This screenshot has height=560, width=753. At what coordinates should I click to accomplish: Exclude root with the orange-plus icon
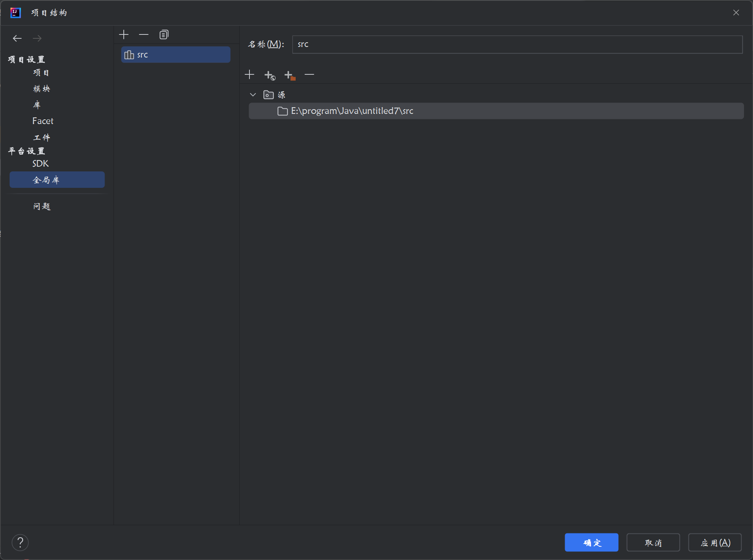pos(290,75)
